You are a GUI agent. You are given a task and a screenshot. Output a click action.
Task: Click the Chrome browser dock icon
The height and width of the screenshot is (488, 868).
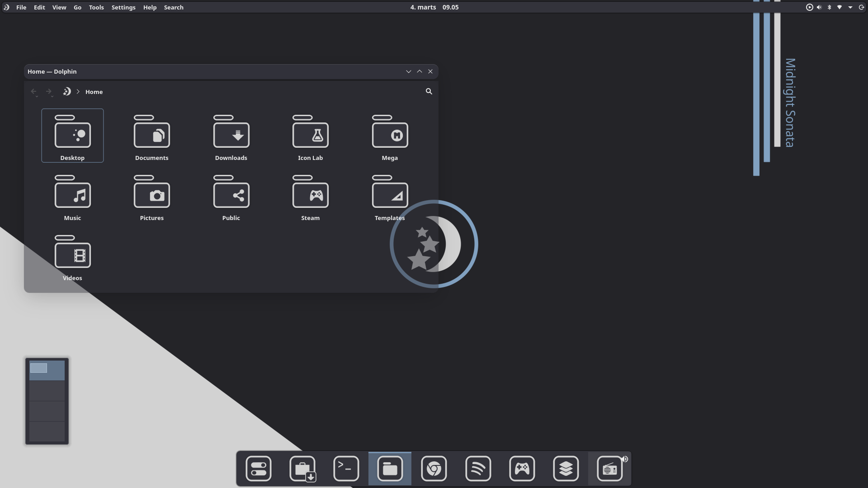434,469
